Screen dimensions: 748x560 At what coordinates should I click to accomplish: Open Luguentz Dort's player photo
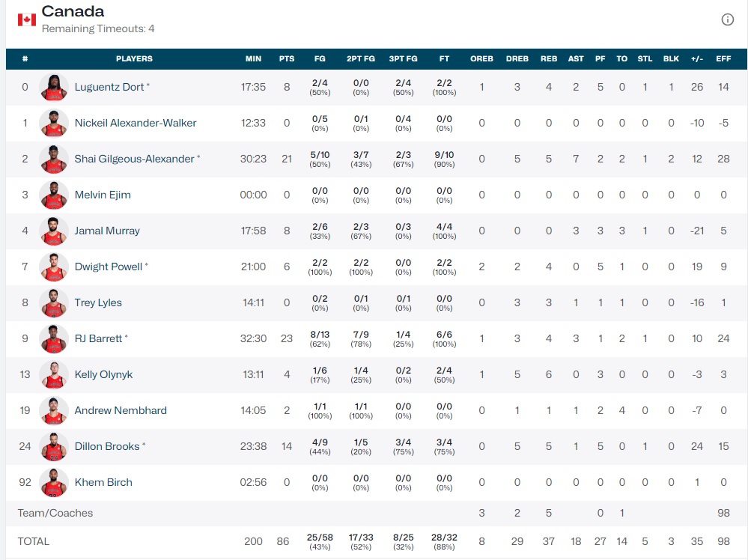click(x=54, y=88)
